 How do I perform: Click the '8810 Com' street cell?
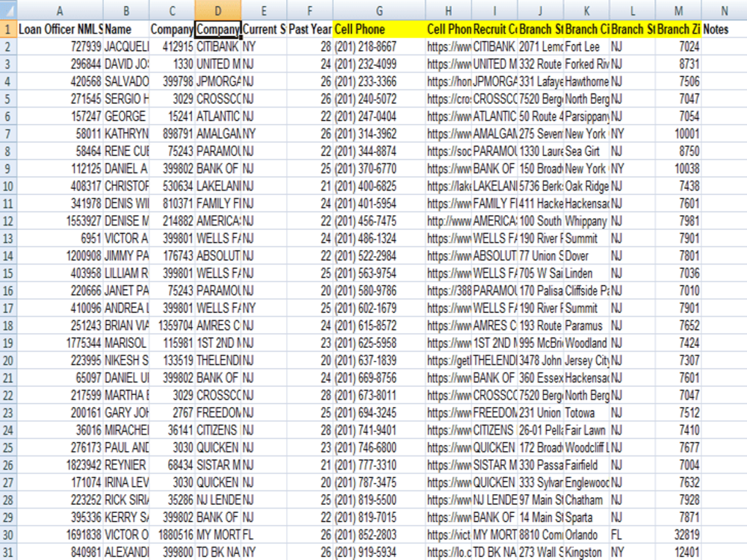pyautogui.click(x=541, y=535)
